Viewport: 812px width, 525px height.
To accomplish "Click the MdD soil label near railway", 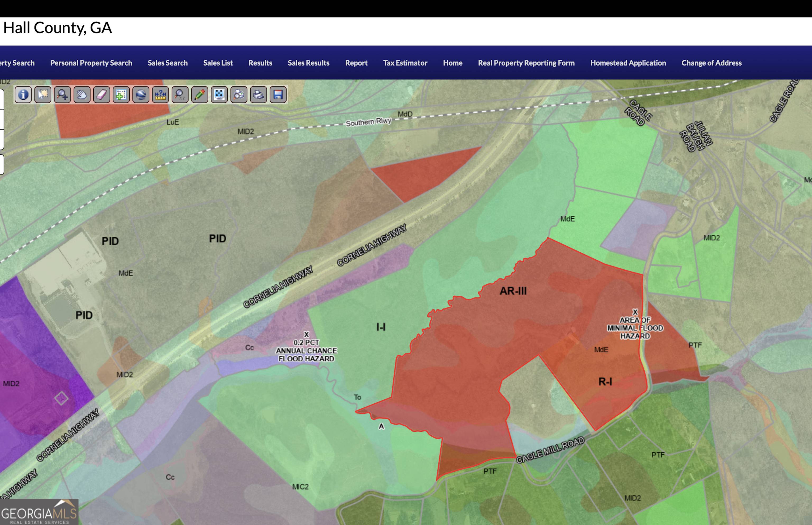I will coord(405,114).
